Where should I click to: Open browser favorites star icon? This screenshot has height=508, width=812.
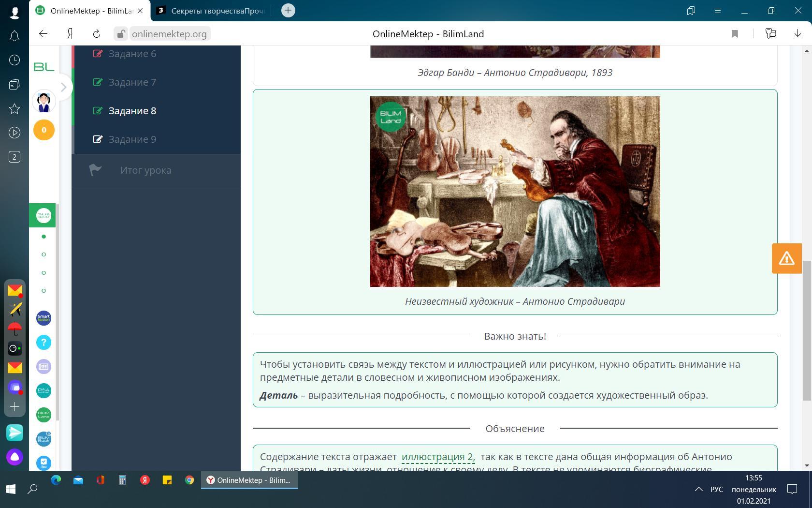point(14,109)
